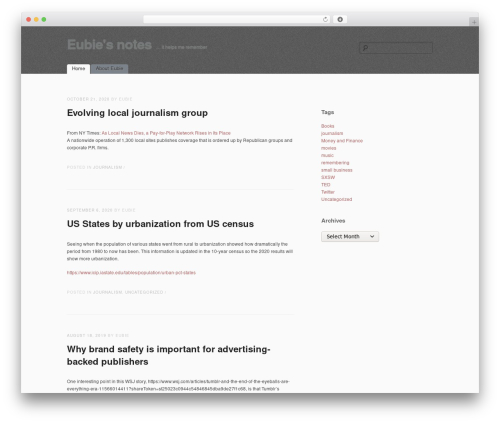Click the August 2019 post date
This screenshot has height=423, width=500.
pos(86,335)
